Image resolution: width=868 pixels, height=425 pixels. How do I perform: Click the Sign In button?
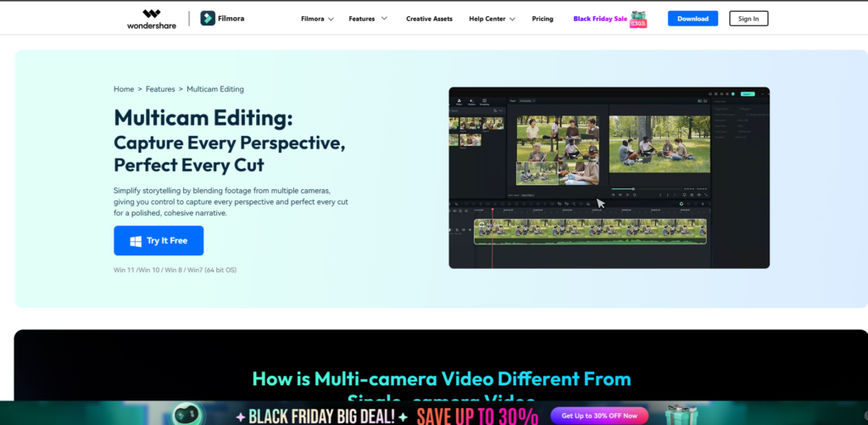point(748,19)
